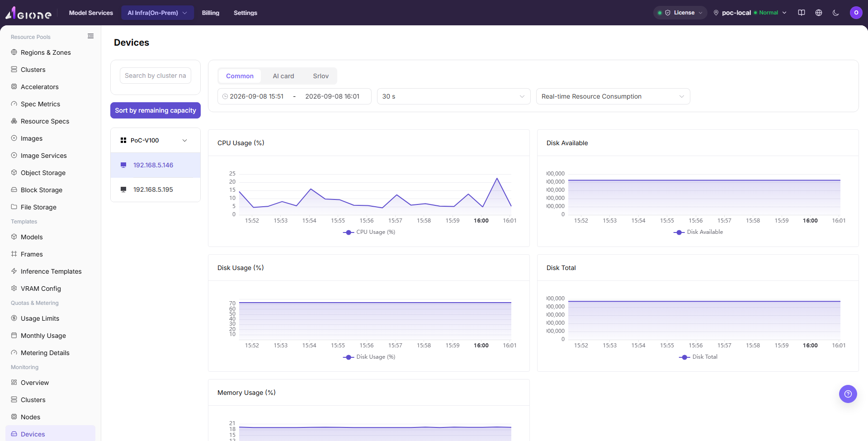Viewport: 868px width, 441px height.
Task: Open the poc-local environment selector
Action: pos(750,13)
